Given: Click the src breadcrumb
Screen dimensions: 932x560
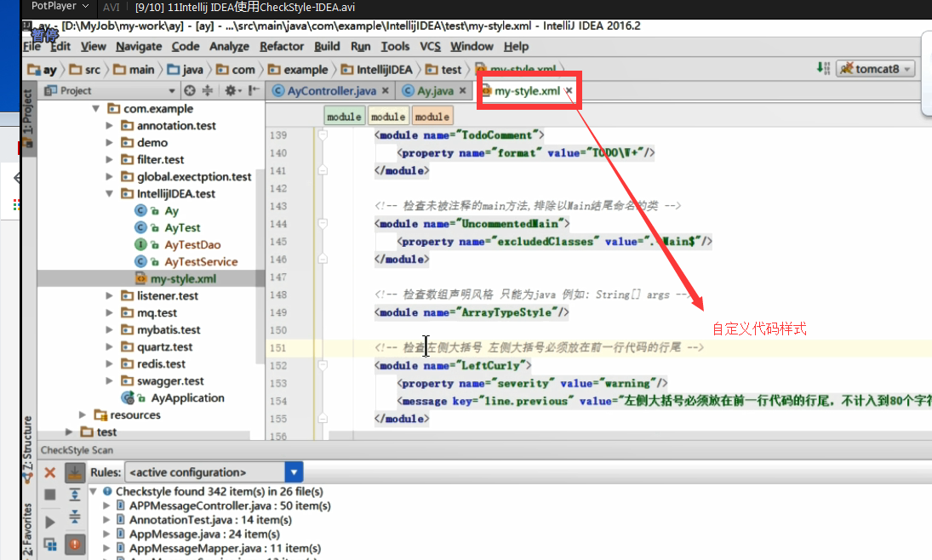Looking at the screenshot, I should (86, 70).
